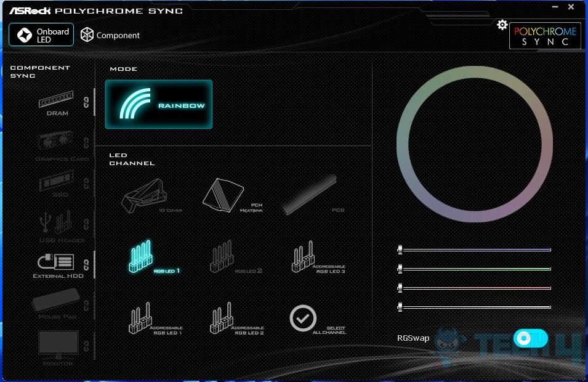This screenshot has width=588, height=382.
Task: Minimize the Polychrome Sync window
Action: (x=555, y=7)
